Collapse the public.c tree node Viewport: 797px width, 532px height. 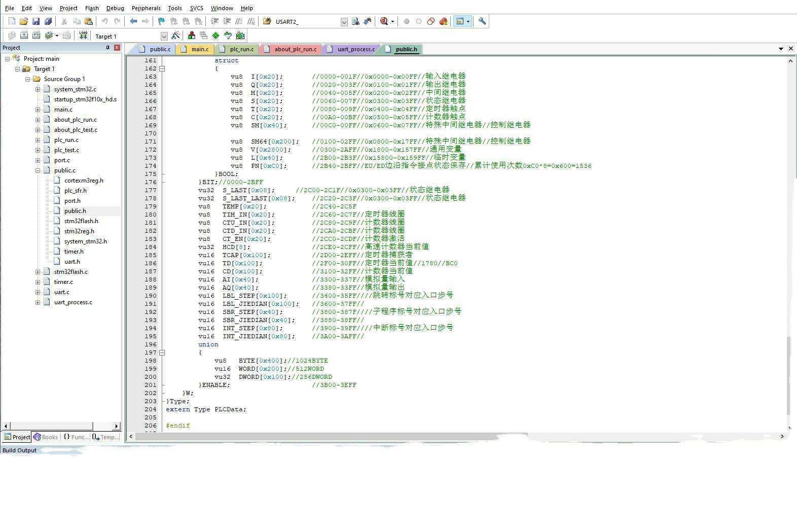pyautogui.click(x=38, y=170)
